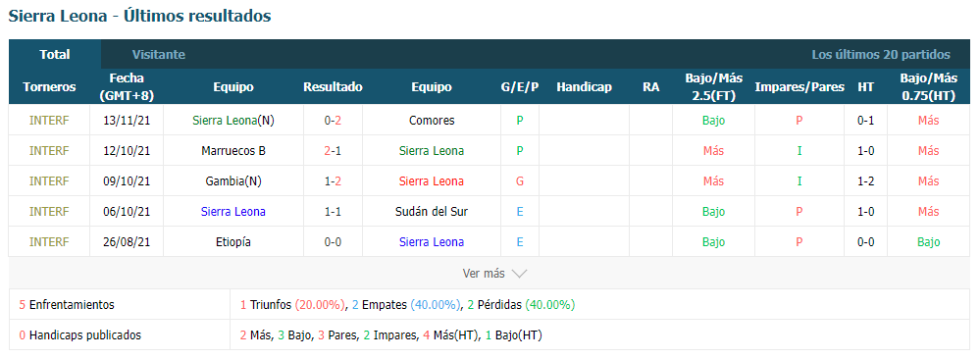
Task: Click red Sierra Leona in Gambia row
Action: 432,181
